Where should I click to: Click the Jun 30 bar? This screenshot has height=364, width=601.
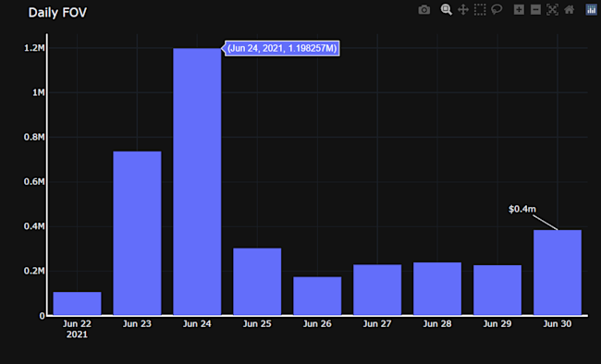[x=558, y=273]
